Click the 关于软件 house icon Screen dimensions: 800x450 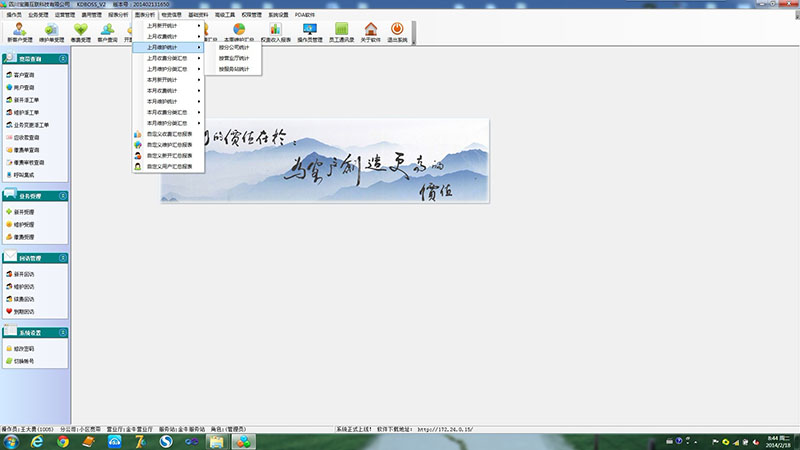[370, 33]
